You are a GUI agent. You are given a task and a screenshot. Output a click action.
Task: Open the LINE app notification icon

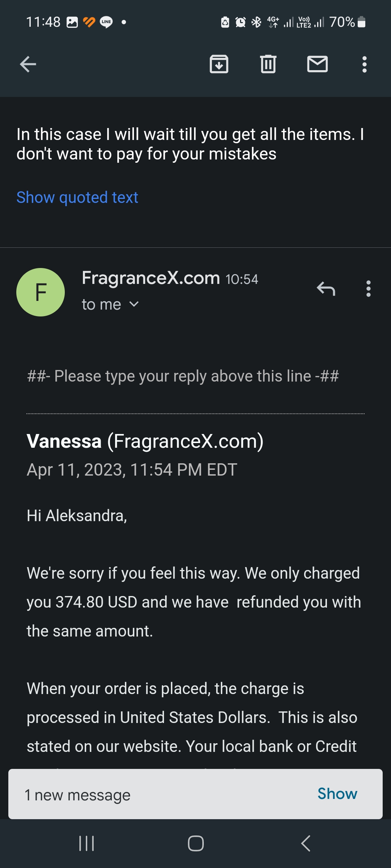tap(105, 22)
